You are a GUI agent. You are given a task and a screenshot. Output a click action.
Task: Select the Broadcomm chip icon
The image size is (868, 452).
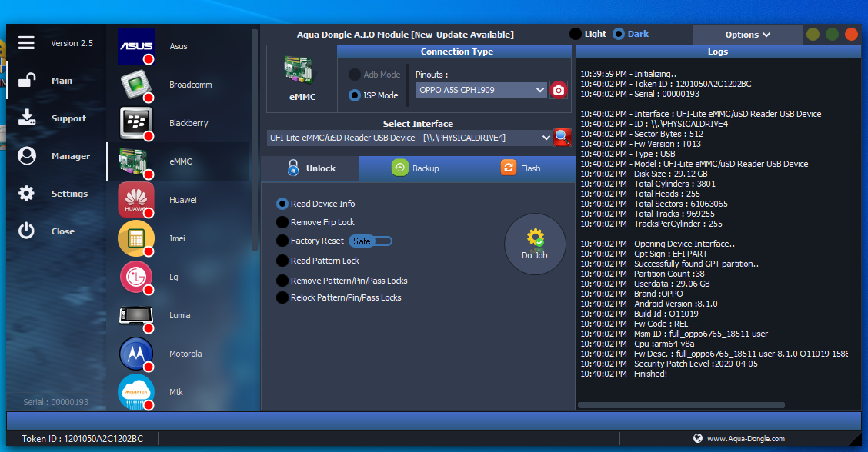(135, 85)
